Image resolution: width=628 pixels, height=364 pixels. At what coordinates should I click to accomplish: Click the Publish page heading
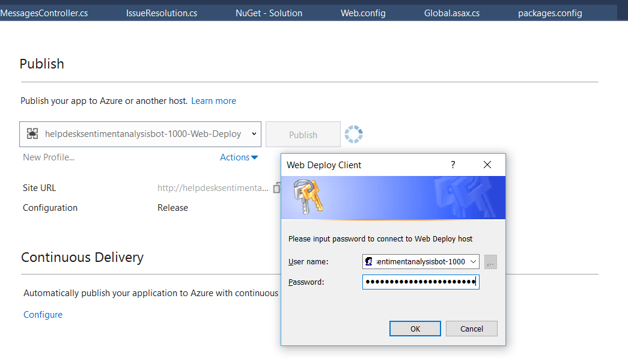(41, 64)
